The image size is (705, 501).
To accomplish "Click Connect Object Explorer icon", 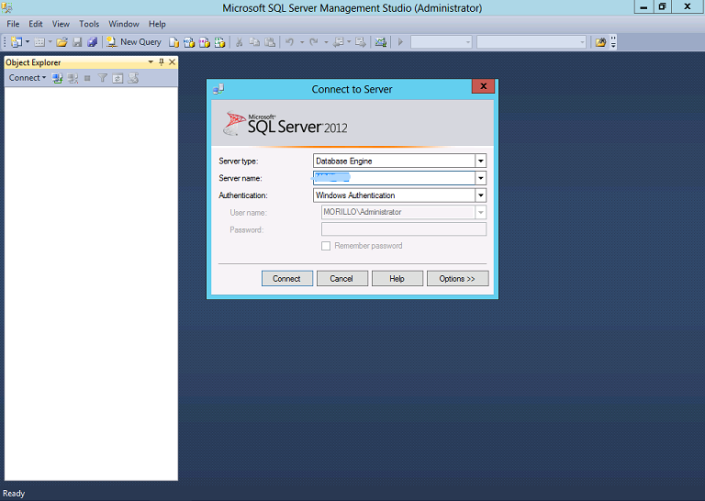I will [58, 78].
